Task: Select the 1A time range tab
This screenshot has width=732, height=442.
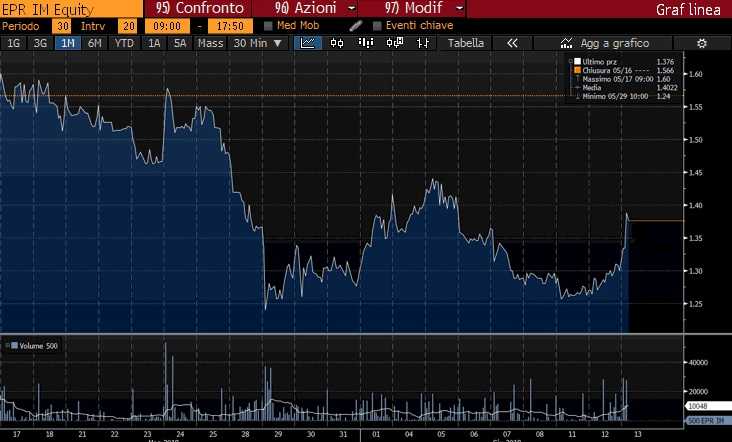Action: (x=154, y=43)
